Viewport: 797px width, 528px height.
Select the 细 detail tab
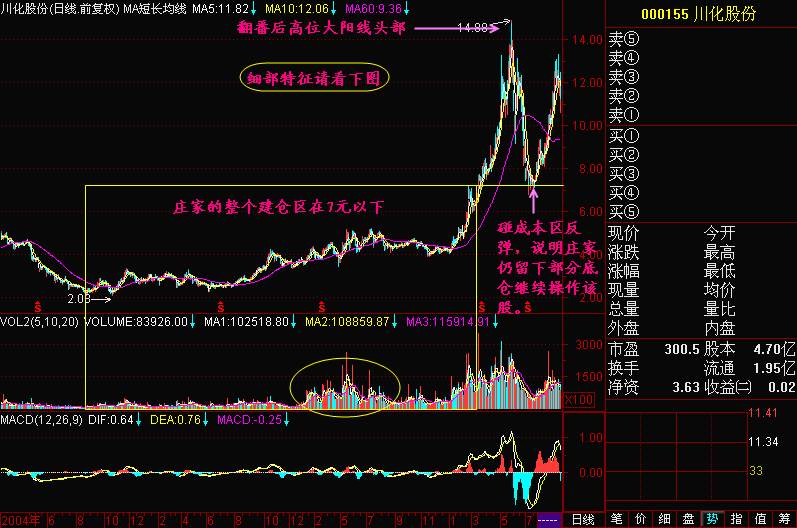664,519
